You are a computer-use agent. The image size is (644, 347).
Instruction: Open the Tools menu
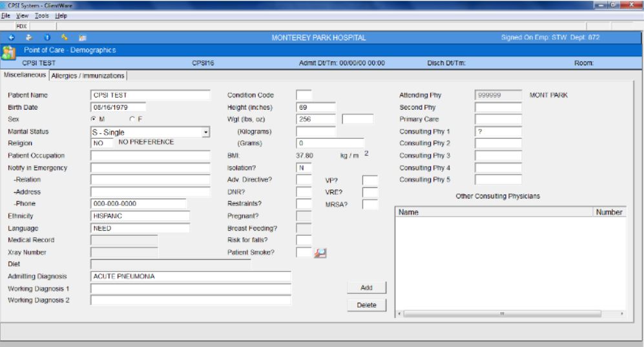(42, 15)
